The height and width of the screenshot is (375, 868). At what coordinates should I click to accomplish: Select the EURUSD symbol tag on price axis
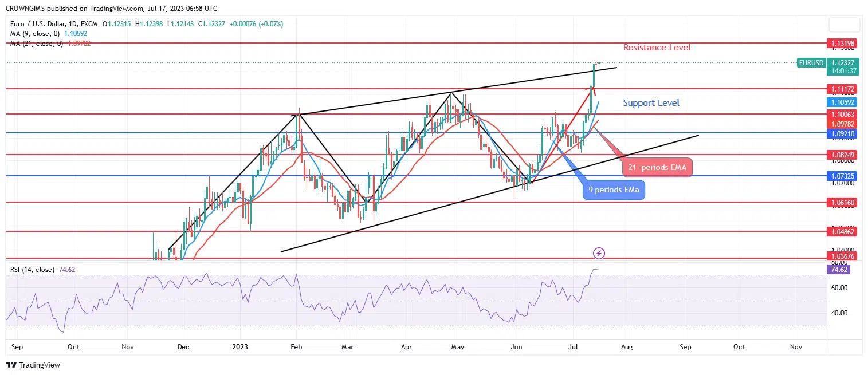point(811,63)
